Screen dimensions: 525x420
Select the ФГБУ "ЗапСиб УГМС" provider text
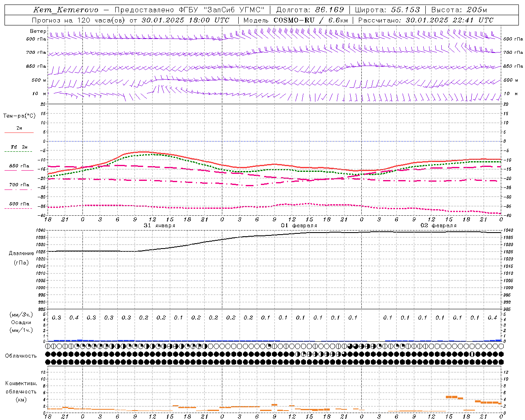click(x=222, y=10)
